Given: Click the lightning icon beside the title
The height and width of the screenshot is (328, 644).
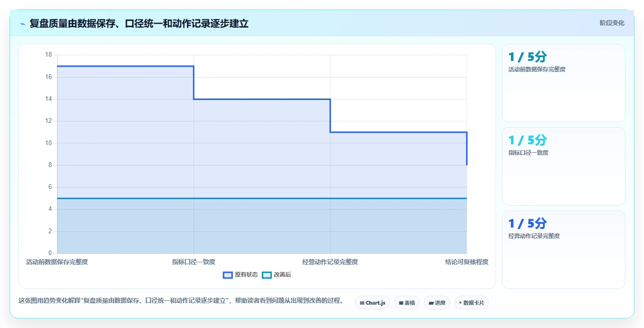Looking at the screenshot, I should tap(23, 24).
